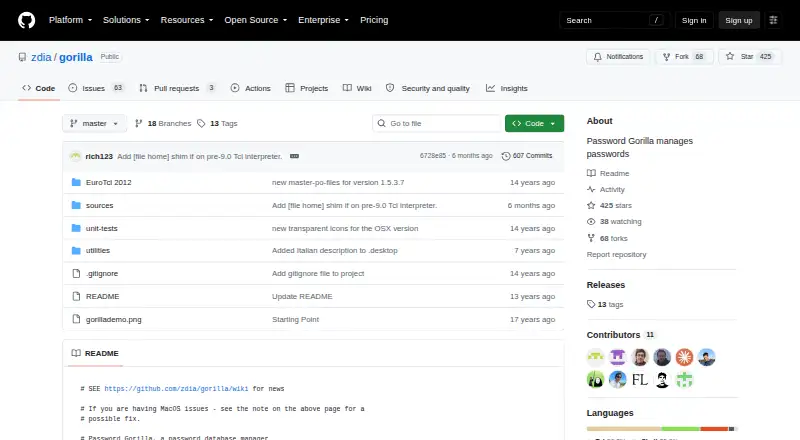Open the Wiki tab
Screen dimensions: 800x440
(x=357, y=88)
